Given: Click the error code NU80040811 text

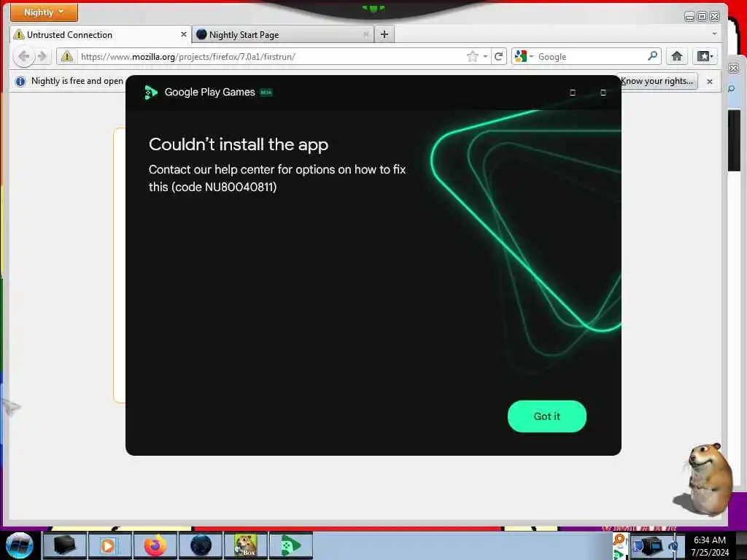Looking at the screenshot, I should (x=239, y=187).
